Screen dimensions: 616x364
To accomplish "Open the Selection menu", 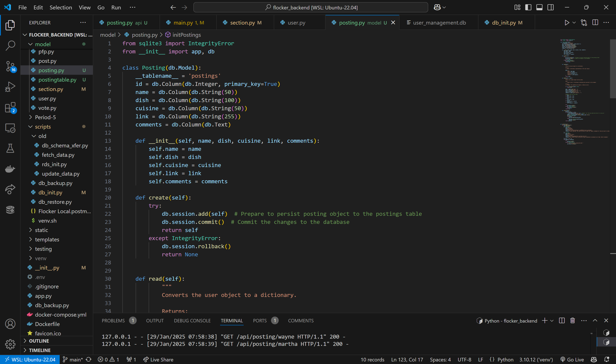I will tap(61, 7).
